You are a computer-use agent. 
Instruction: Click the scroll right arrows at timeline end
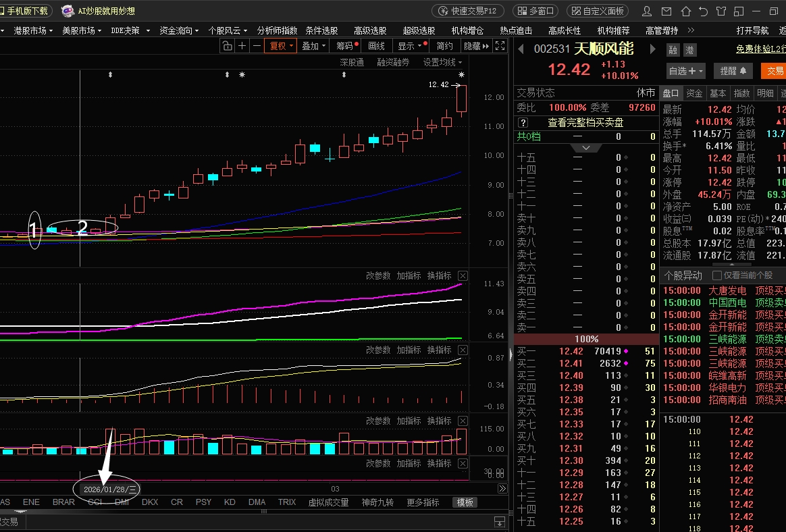click(502, 488)
